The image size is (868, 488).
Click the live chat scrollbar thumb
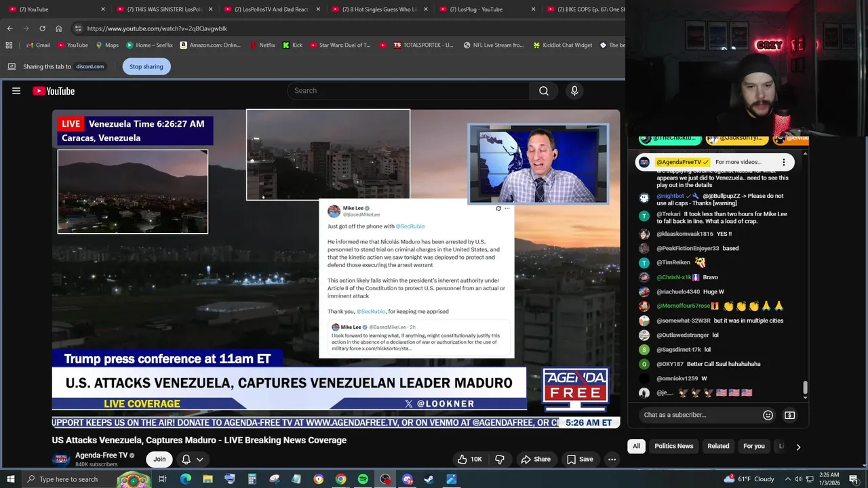pyautogui.click(x=805, y=388)
